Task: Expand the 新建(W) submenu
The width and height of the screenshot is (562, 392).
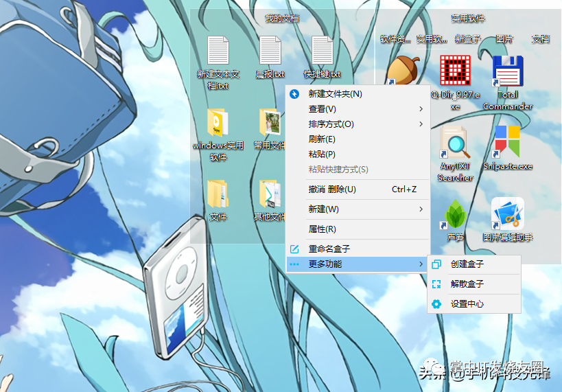Action: (x=358, y=209)
